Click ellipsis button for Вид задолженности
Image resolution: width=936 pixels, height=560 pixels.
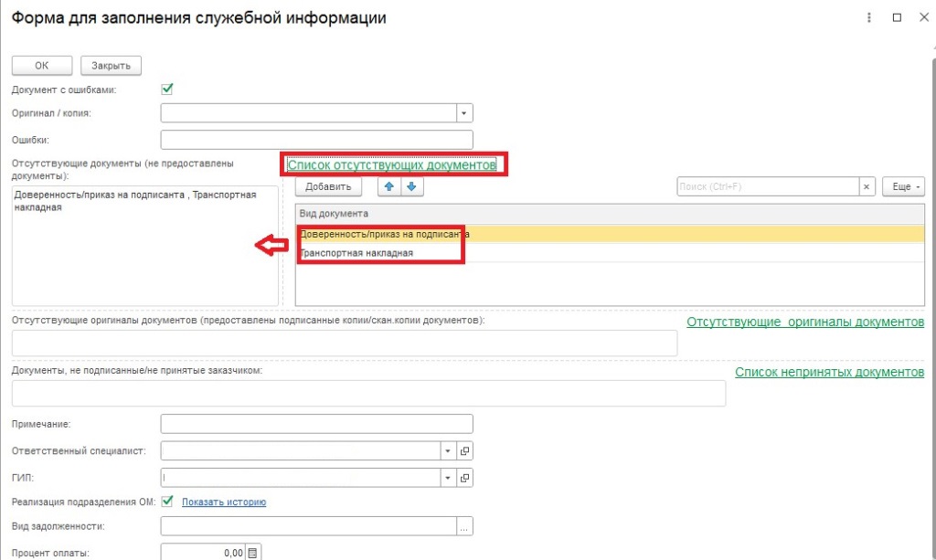click(464, 526)
